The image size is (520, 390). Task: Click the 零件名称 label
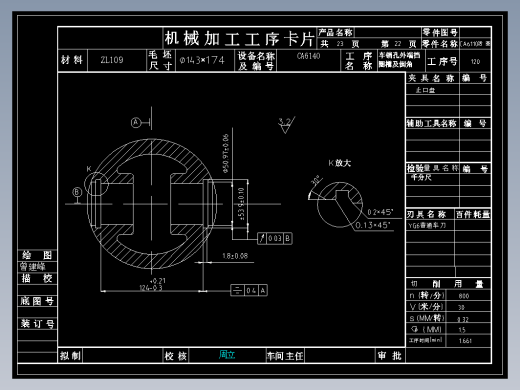[x=440, y=44]
